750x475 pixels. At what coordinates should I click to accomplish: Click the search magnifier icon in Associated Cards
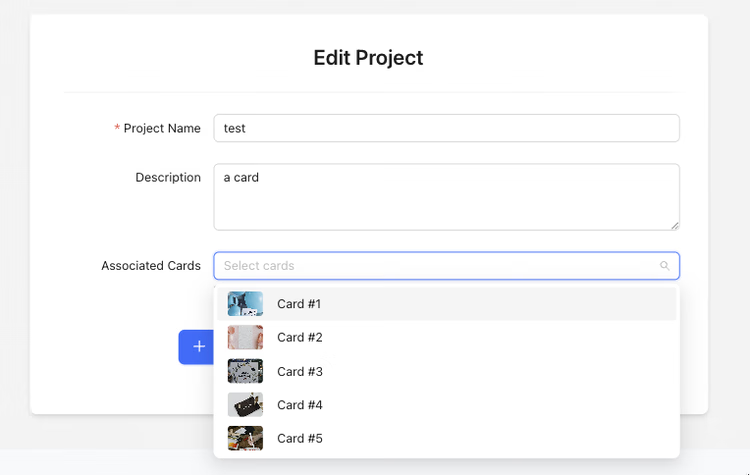tap(664, 265)
